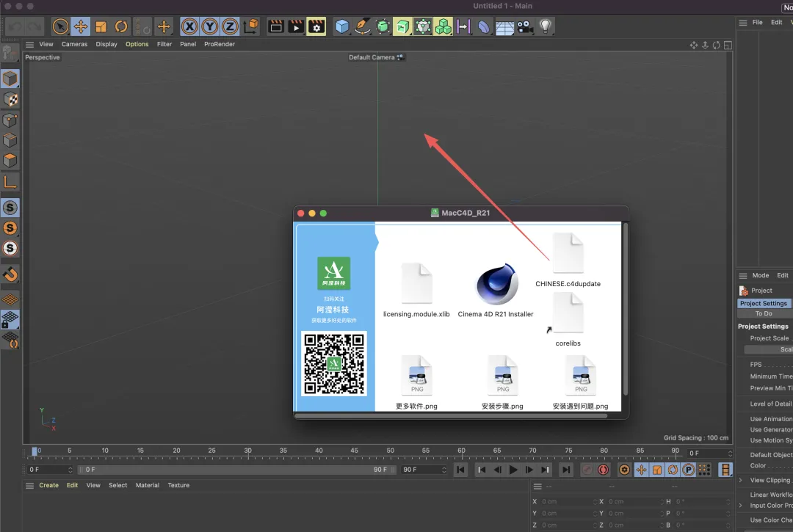Select the Live Selection tool

60,26
